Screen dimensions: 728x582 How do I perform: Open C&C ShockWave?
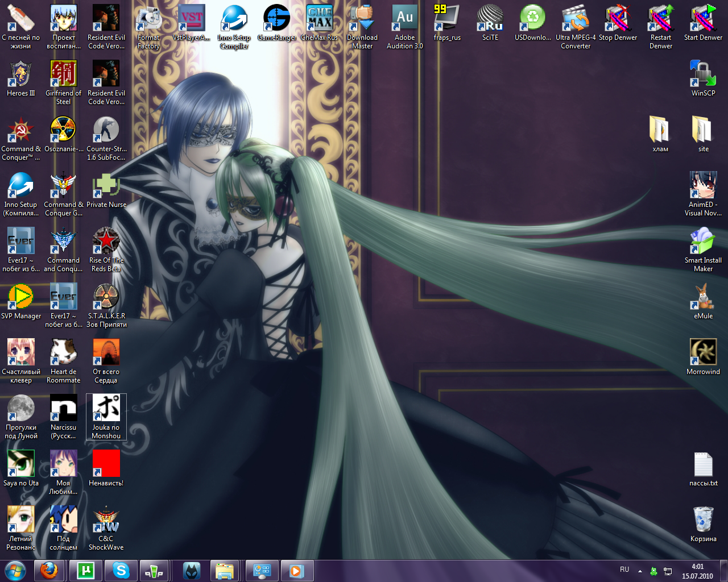coord(106,528)
